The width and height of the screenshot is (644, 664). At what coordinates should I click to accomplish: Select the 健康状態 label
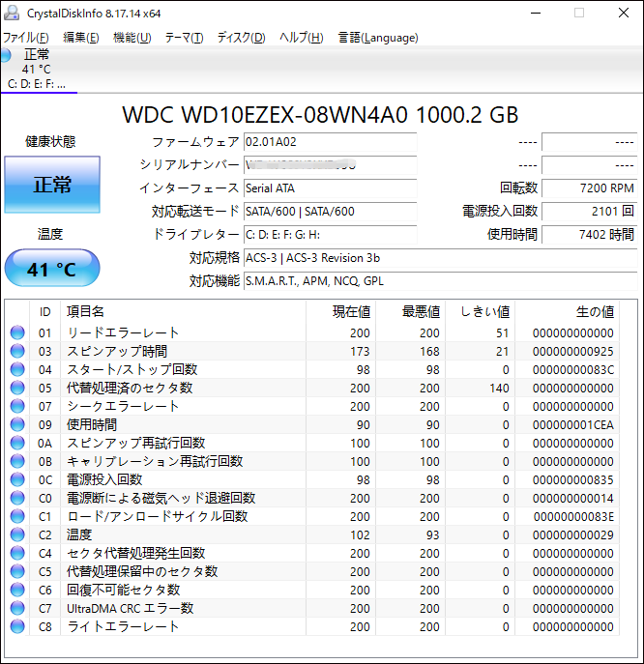pos(50,142)
